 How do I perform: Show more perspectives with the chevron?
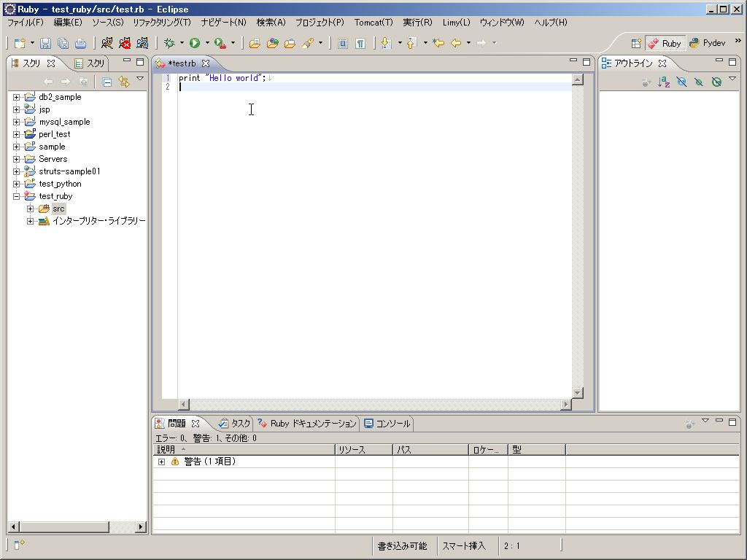[738, 41]
